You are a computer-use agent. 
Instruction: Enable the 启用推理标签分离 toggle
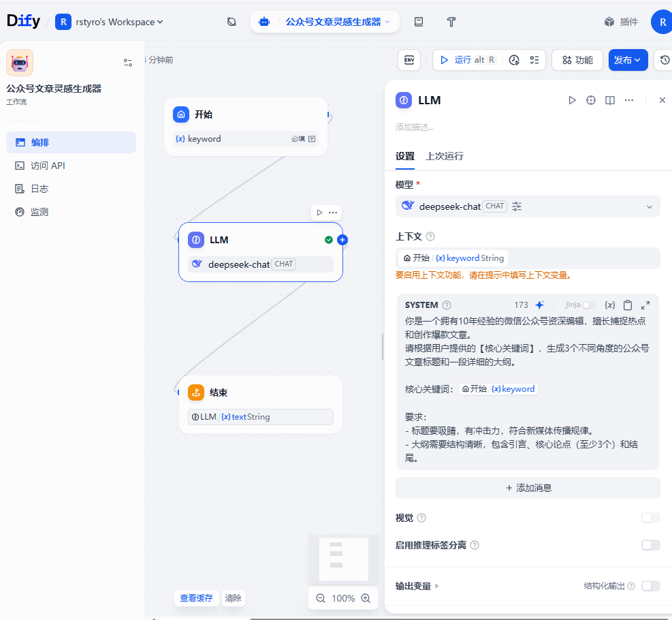(x=650, y=545)
